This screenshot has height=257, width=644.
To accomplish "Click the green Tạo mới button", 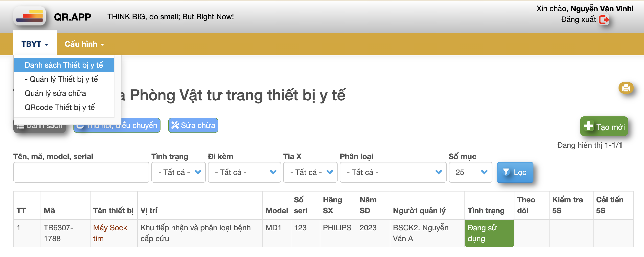I will point(604,127).
